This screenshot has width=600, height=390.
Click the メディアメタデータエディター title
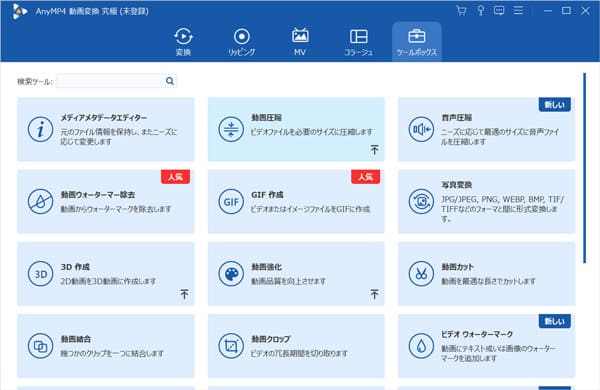point(104,117)
